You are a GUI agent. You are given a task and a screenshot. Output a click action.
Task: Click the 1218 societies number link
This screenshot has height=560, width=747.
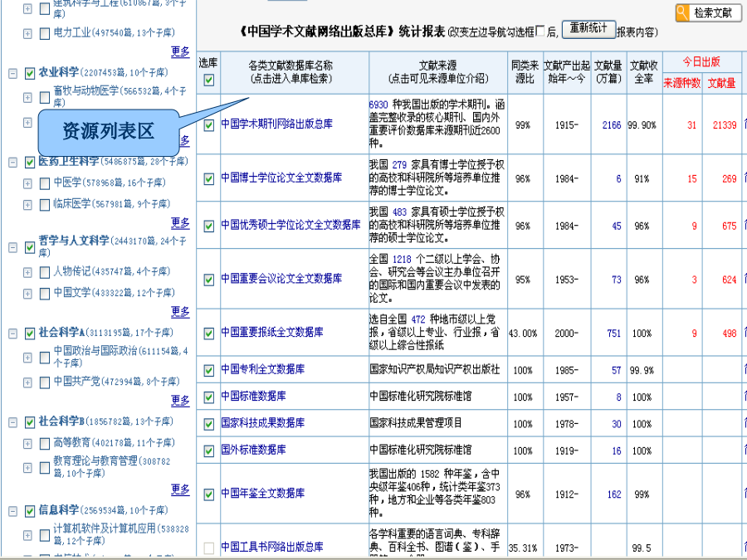click(402, 260)
